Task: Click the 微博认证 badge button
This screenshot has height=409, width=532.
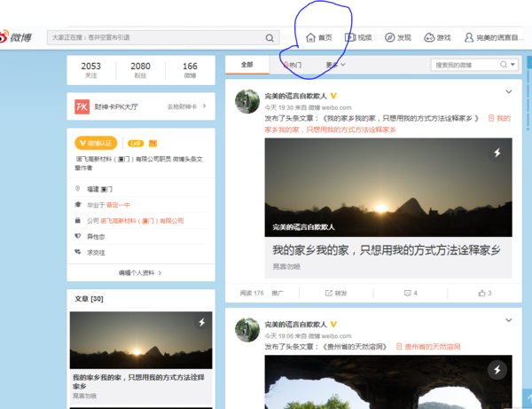Action: (96, 143)
